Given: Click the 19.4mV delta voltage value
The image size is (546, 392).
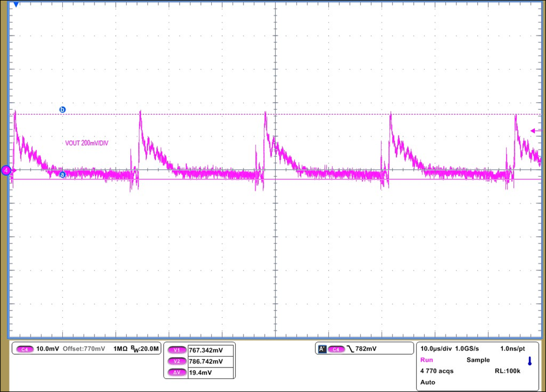Looking at the screenshot, I should 200,372.
